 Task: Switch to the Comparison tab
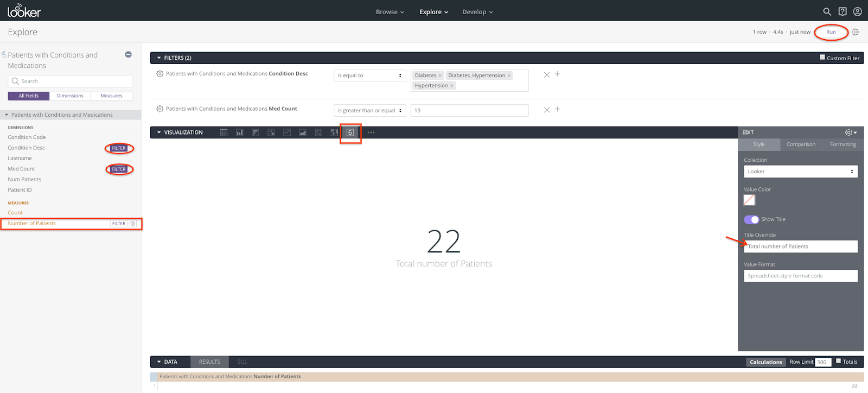801,144
